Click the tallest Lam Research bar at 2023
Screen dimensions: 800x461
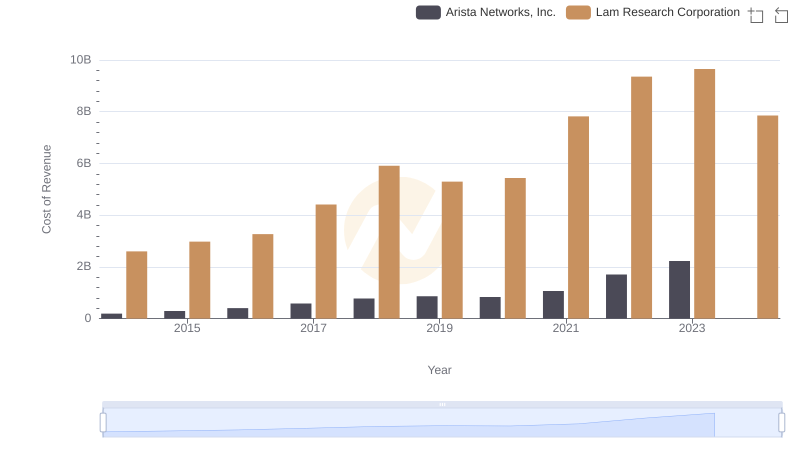705,194
